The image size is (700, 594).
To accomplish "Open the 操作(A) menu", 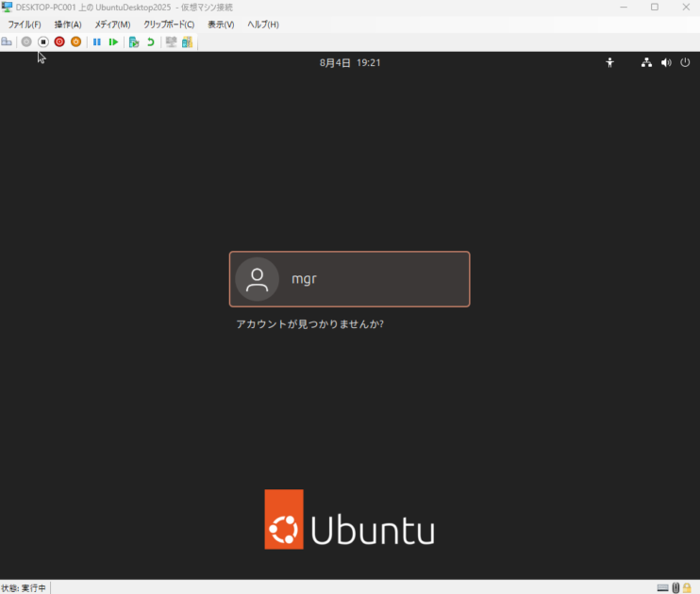I will pos(68,25).
